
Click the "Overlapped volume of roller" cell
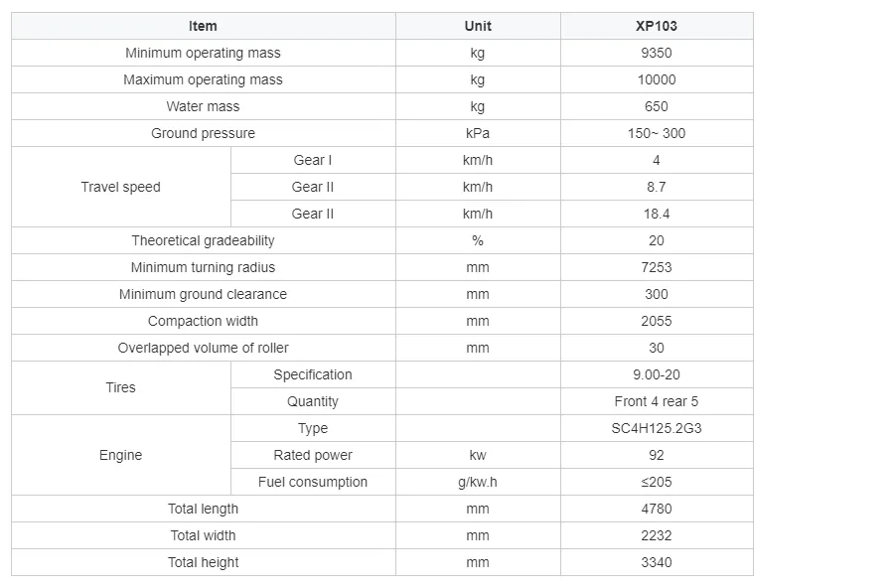203,348
